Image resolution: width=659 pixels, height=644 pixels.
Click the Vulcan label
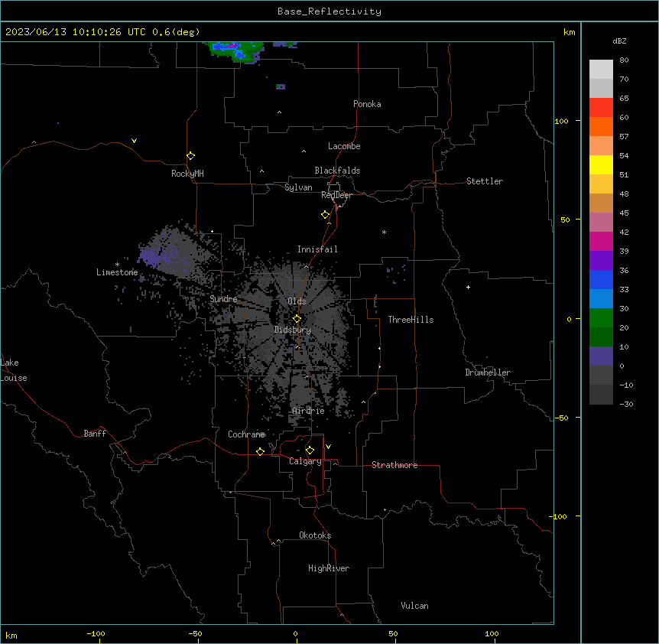pyautogui.click(x=414, y=606)
